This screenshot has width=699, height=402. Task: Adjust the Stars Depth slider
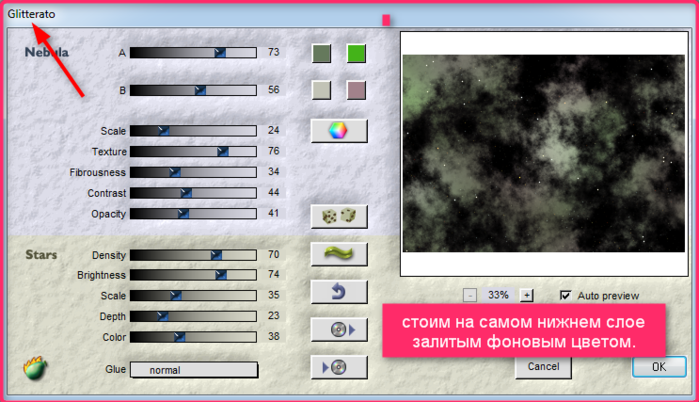[x=193, y=316]
